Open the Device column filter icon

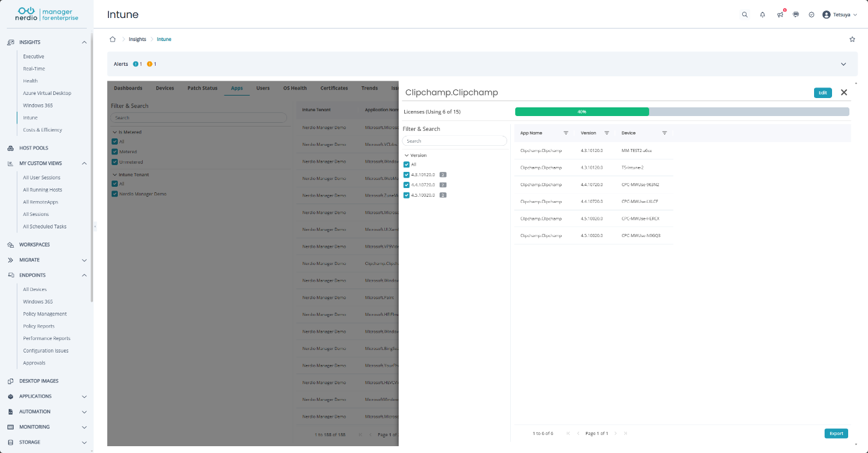(x=665, y=133)
